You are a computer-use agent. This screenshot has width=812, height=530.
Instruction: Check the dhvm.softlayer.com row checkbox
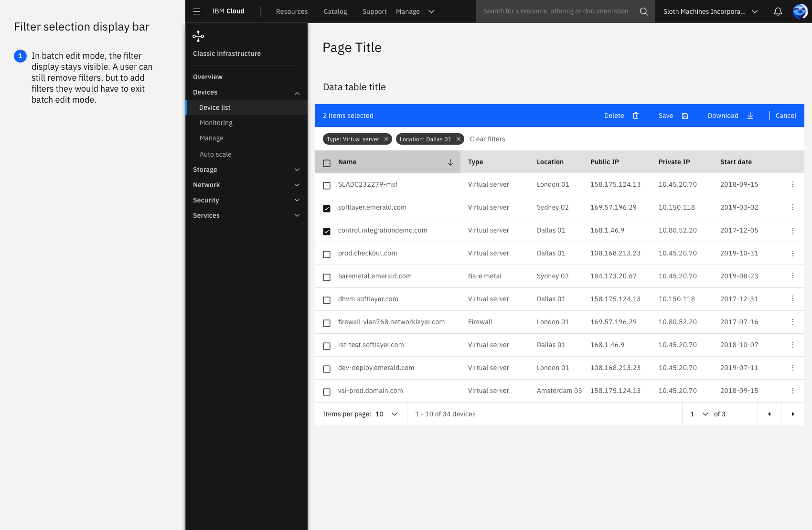point(327,300)
